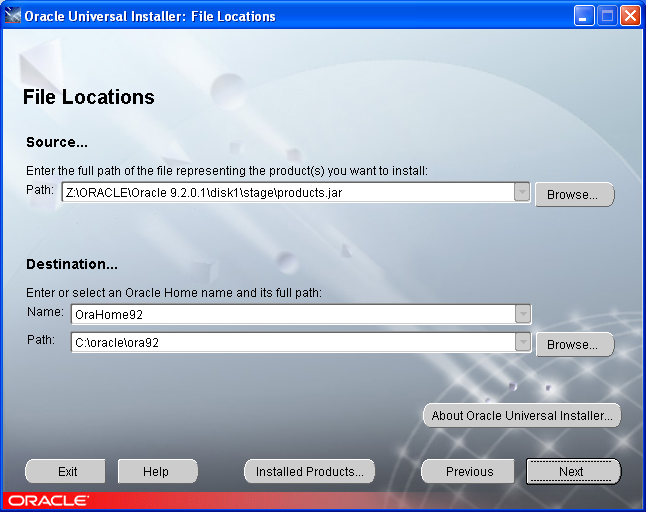The width and height of the screenshot is (646, 512).
Task: Close the Oracle Universal Installer window
Action: tap(630, 16)
